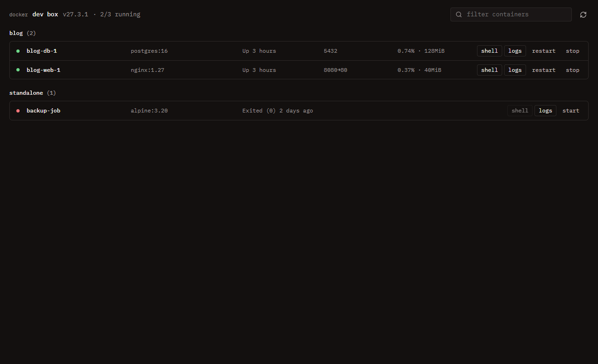
Task: View logs for backup-job
Action: tap(545, 111)
